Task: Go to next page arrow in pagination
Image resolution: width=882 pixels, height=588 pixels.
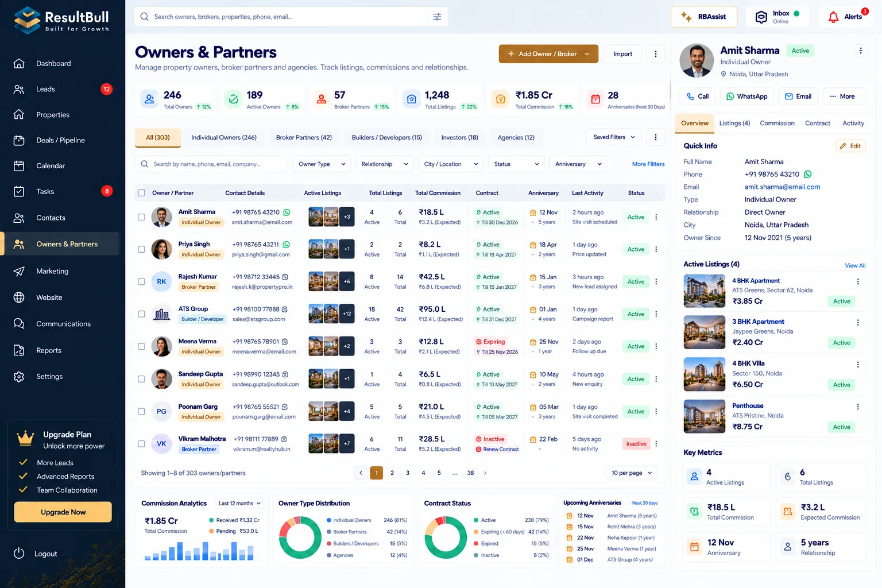Action: 485,473
